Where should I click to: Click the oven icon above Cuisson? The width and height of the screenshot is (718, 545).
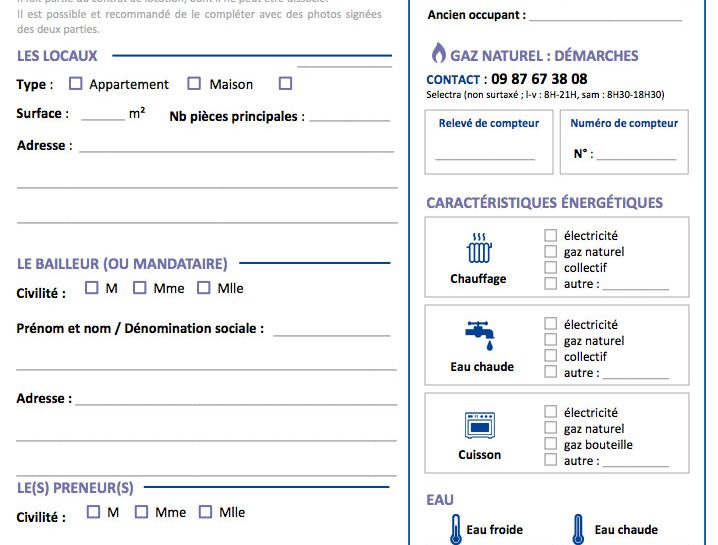479,425
